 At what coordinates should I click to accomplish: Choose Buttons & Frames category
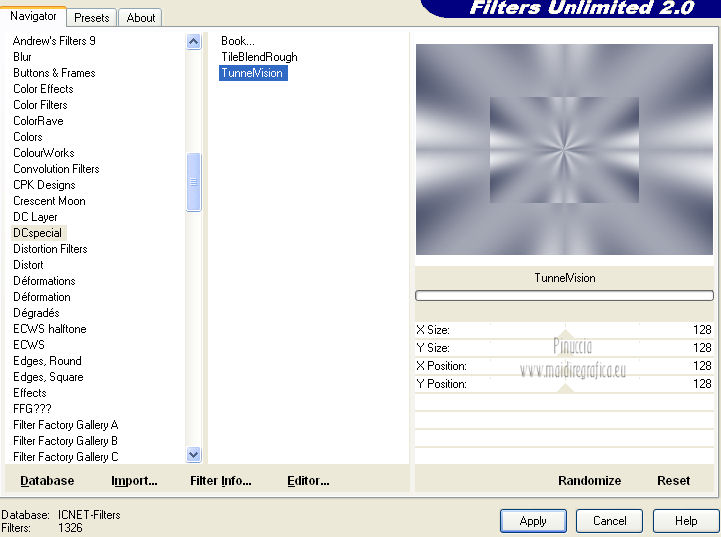coord(54,73)
